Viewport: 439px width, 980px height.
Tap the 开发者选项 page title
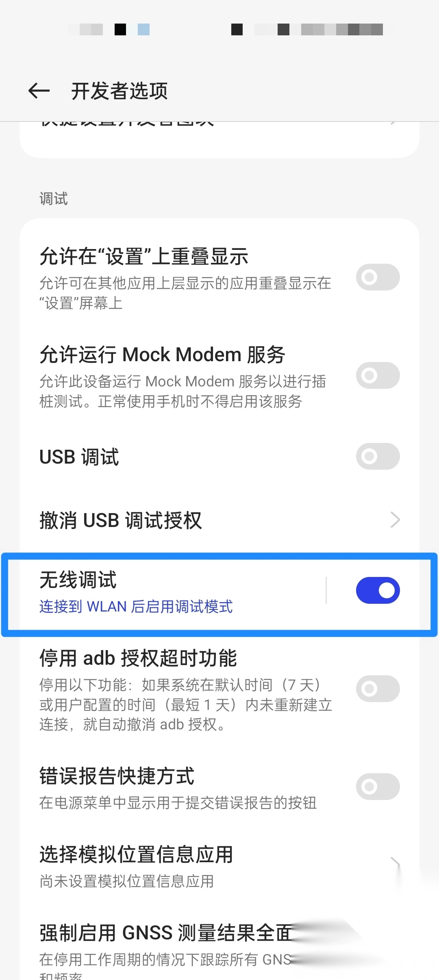click(x=119, y=91)
